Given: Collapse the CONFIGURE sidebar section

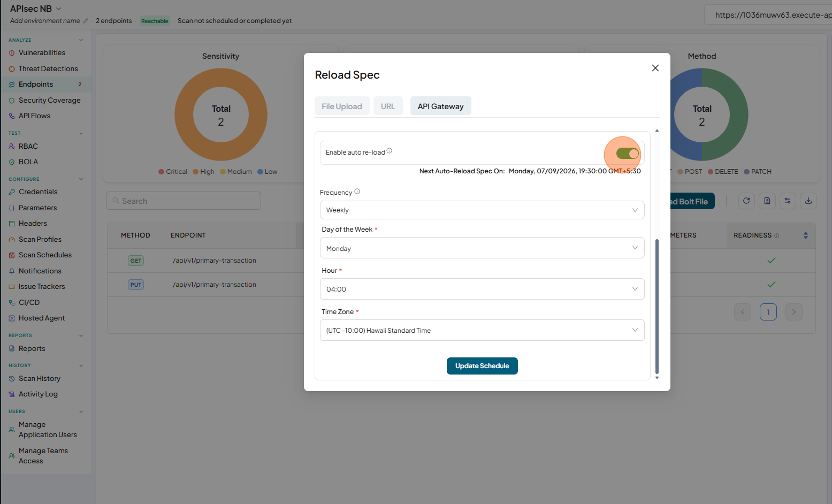Looking at the screenshot, I should pos(81,179).
